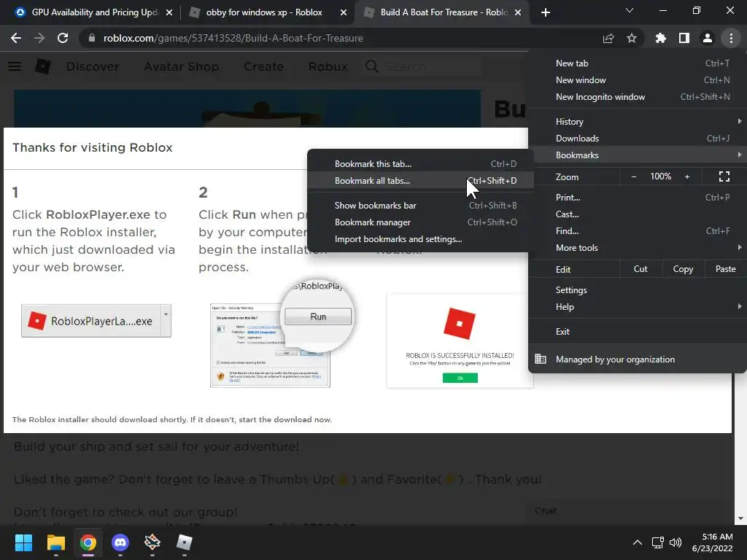Click the Chrome taskbar icon

88,542
